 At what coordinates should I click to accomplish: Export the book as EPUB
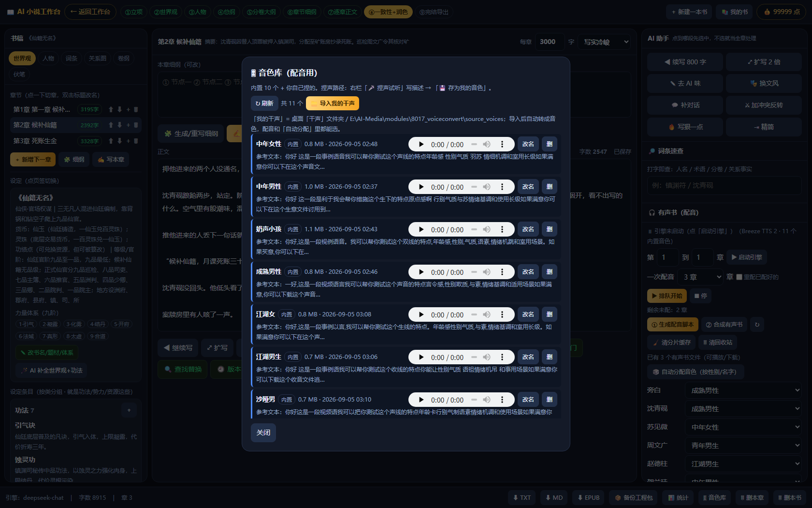pyautogui.click(x=589, y=498)
